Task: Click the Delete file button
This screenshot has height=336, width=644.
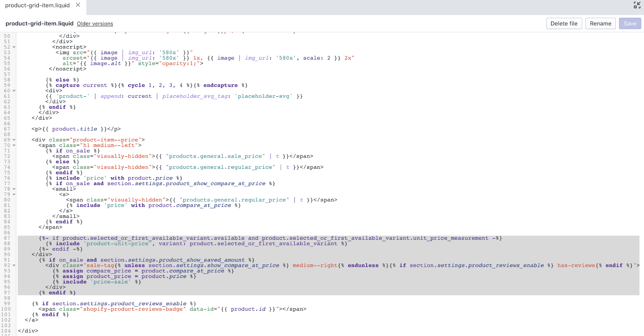Action: 564,24
